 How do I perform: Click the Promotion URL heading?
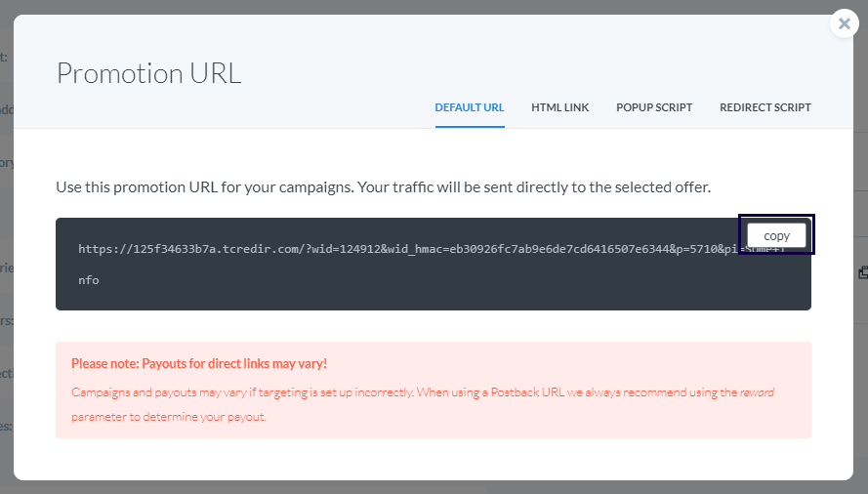(x=148, y=73)
